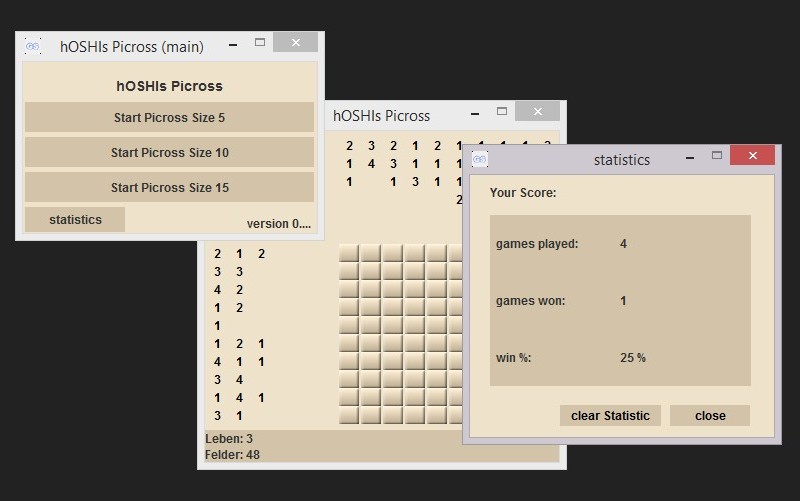Screen dimensions: 800x501
Task: Click third grid cell in row '3 3'
Action: (x=393, y=272)
